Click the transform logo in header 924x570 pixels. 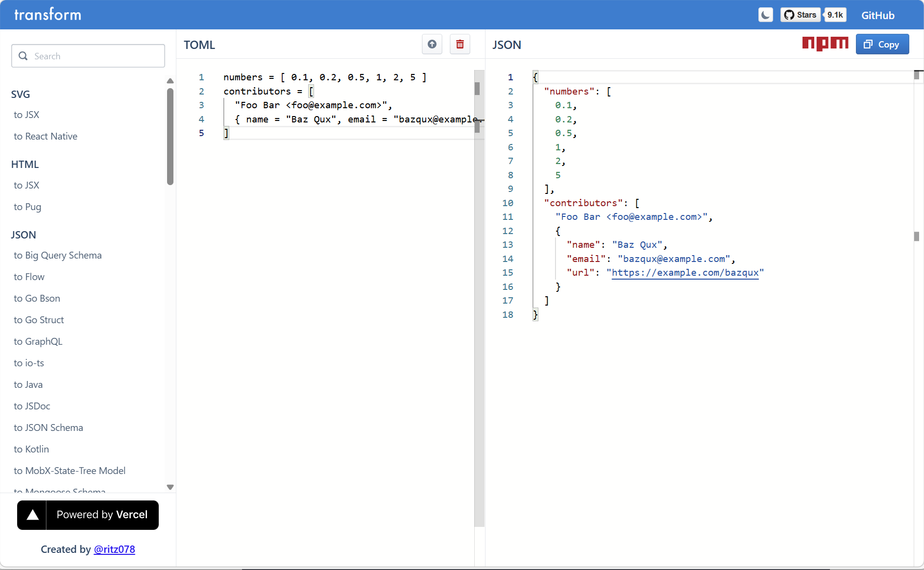[48, 15]
